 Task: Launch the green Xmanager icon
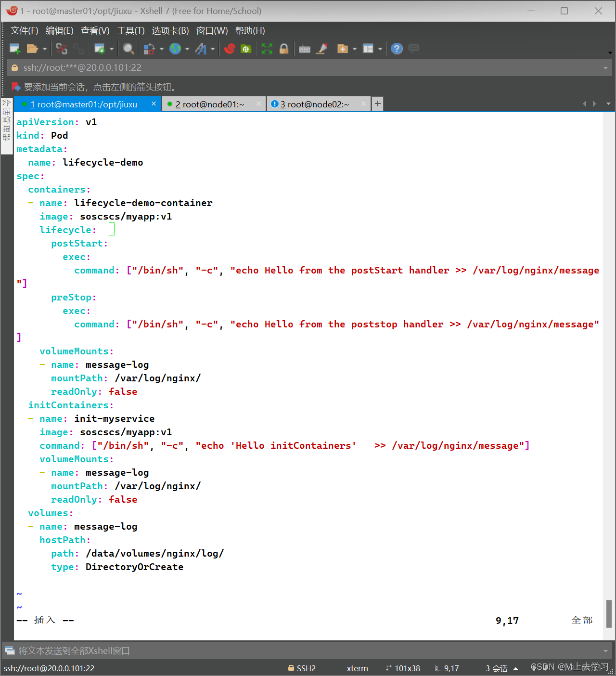coord(246,49)
